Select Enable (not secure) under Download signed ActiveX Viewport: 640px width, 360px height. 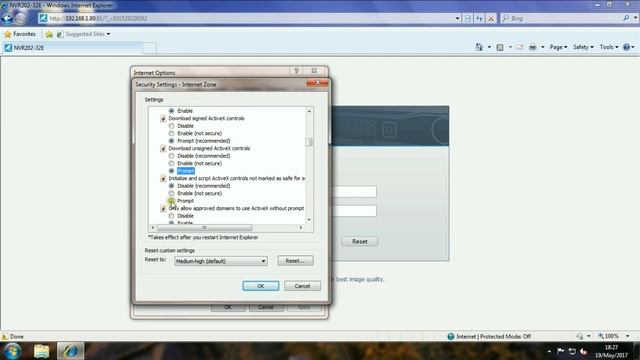click(171, 133)
